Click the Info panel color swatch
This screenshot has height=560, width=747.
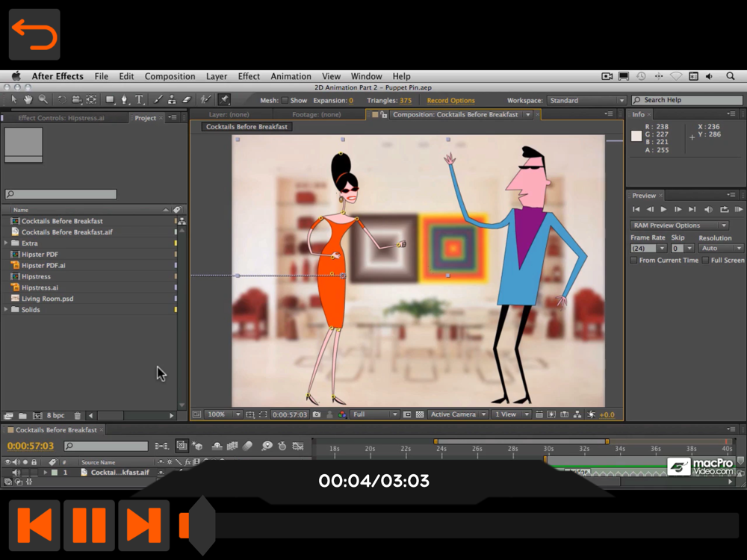point(636,136)
